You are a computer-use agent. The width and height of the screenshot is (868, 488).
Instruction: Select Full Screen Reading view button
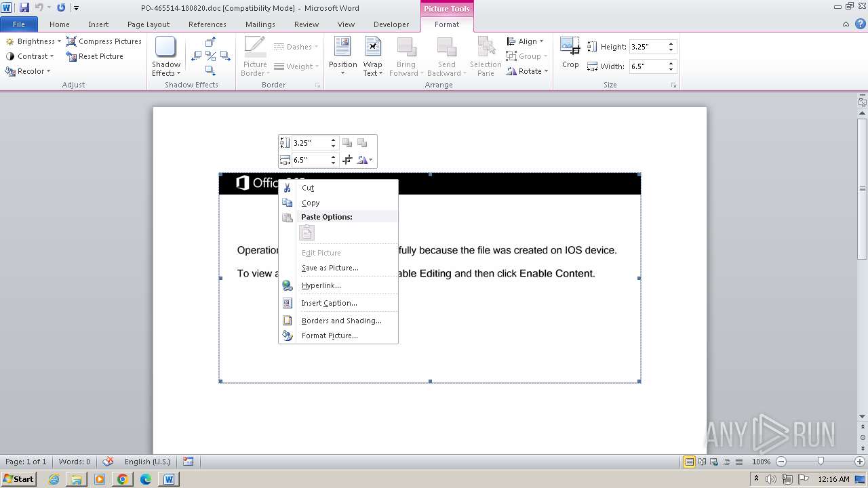click(701, 462)
